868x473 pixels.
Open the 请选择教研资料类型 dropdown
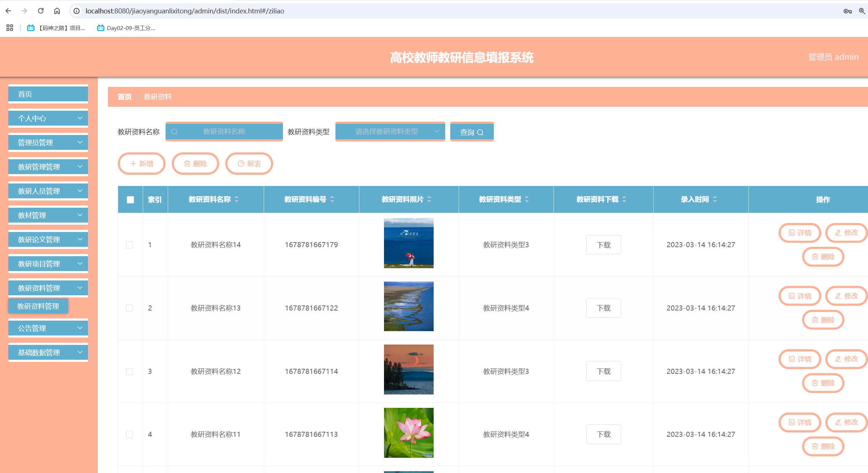tap(390, 131)
